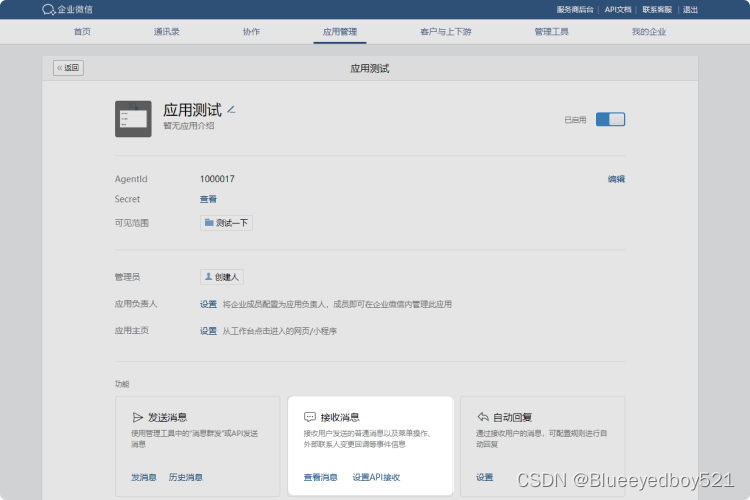Viewport: 750px width, 500px height.
Task: Switch to the 协作 tab
Action: point(251,32)
